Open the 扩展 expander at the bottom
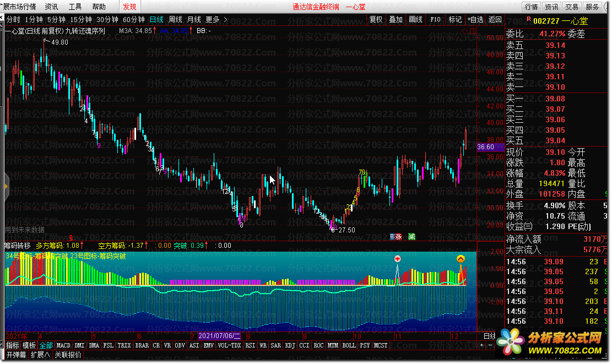 [40, 355]
